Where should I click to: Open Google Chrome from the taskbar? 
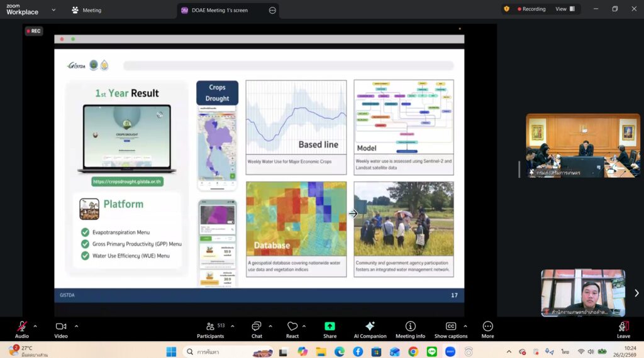click(413, 352)
